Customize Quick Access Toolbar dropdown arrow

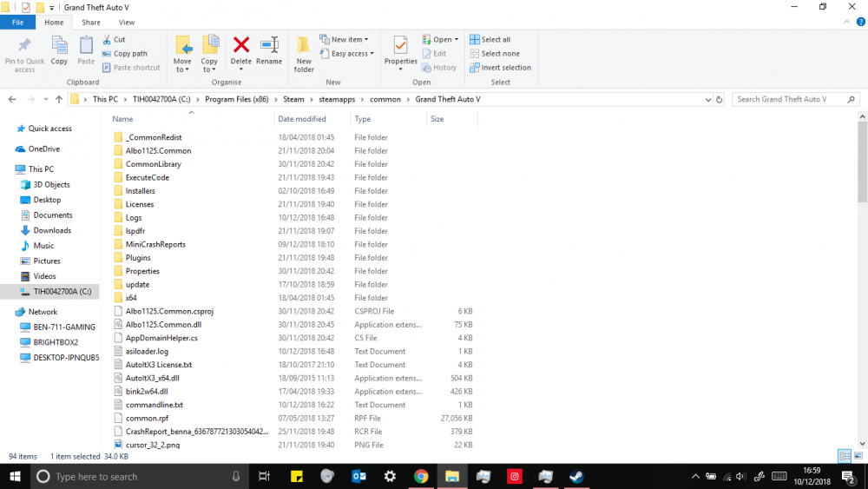click(51, 8)
